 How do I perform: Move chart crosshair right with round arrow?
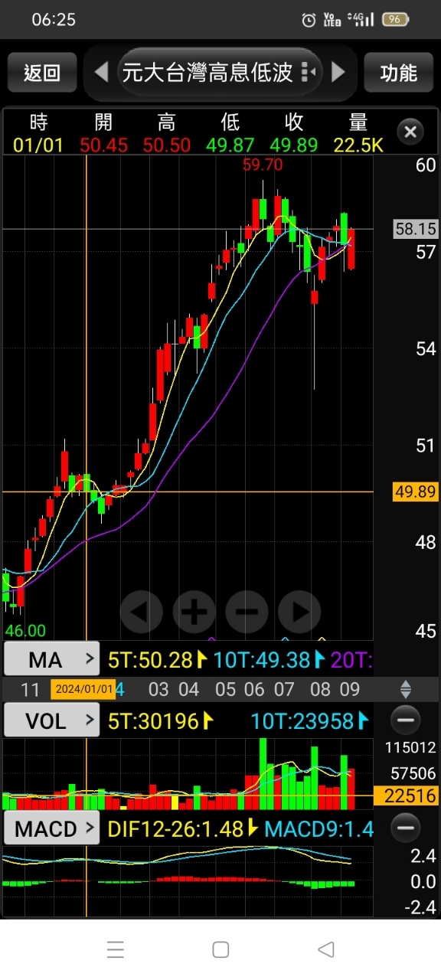(x=299, y=612)
